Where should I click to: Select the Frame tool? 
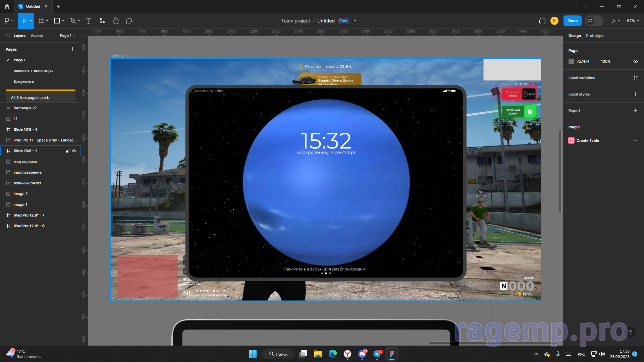pos(41,21)
